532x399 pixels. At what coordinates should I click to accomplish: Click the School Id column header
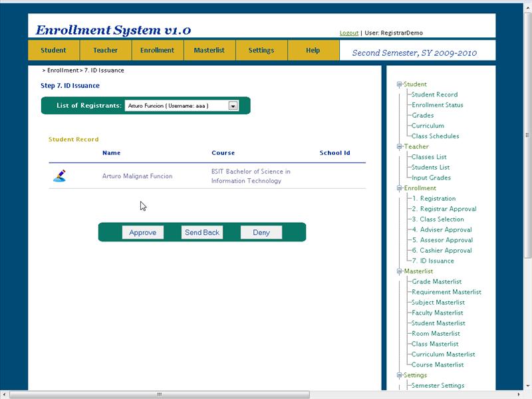tap(334, 153)
